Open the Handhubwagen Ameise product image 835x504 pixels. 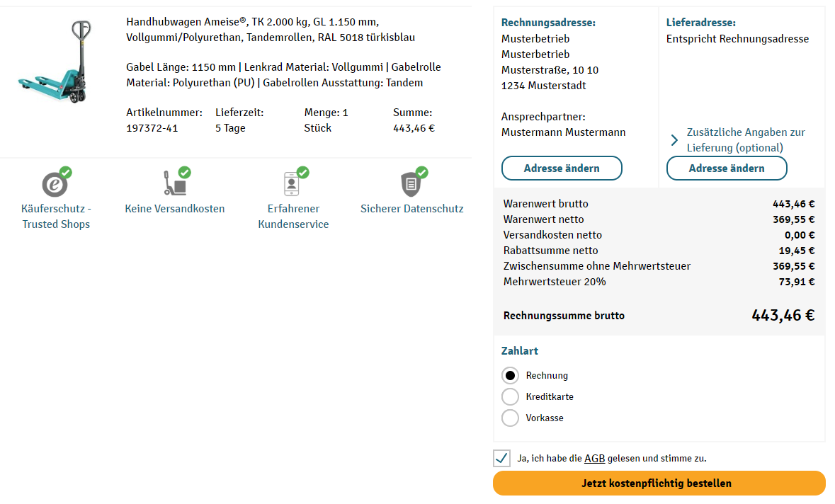[x=55, y=62]
